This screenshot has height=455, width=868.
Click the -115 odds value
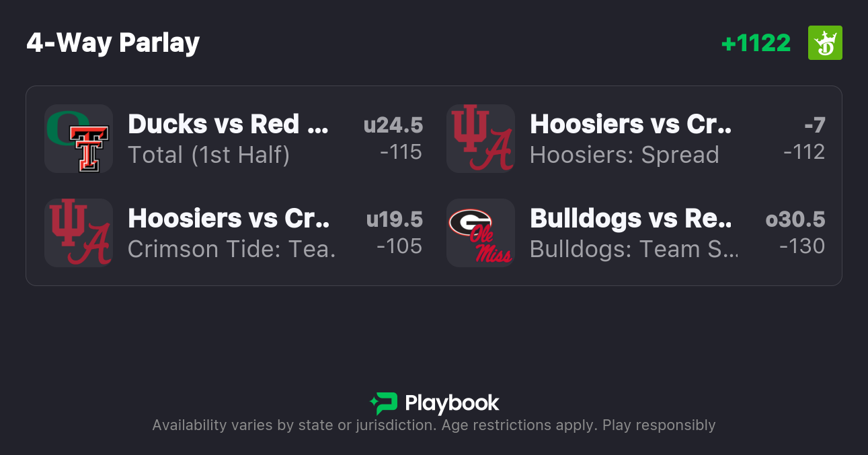(401, 152)
